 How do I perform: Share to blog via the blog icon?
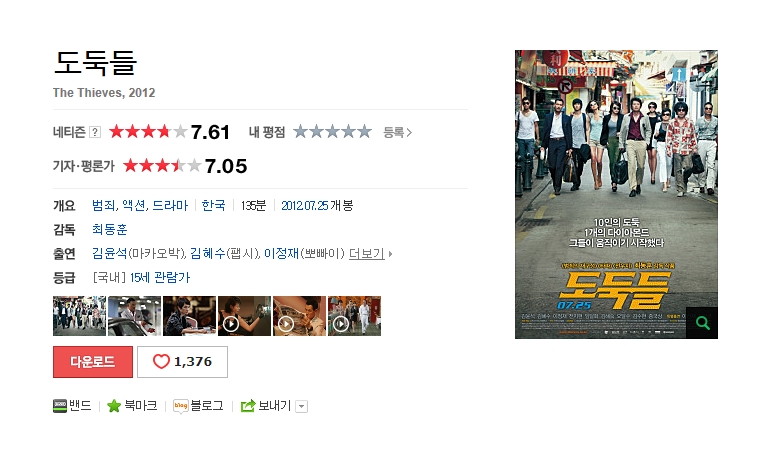pos(180,406)
